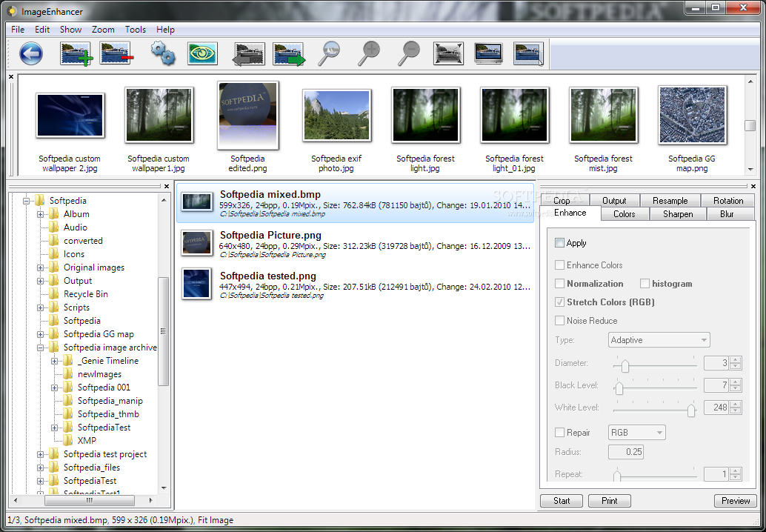Expand the Album folder
Screen dimensions: 766x532
pyautogui.click(x=40, y=214)
